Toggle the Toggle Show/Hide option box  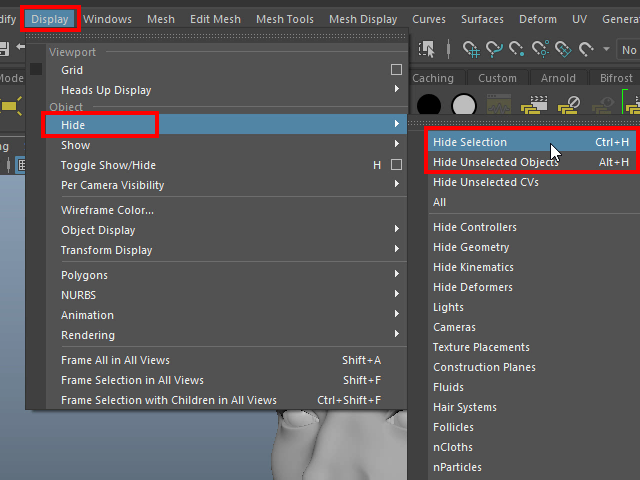click(x=396, y=165)
